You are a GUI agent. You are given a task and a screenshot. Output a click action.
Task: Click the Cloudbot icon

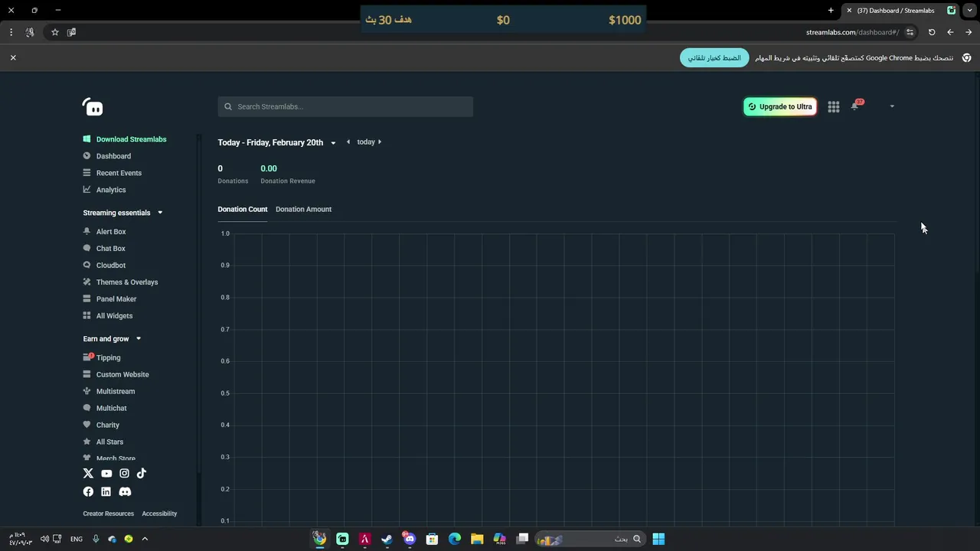[87, 266]
